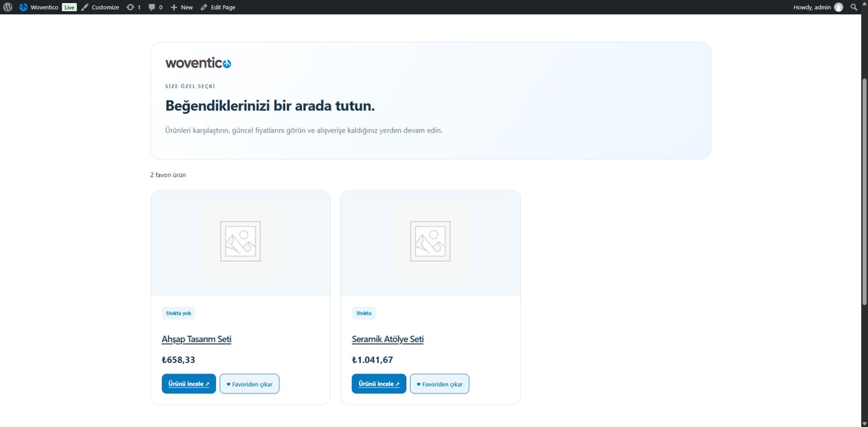Click the SİZE ÖZEL SEÇKİ label
Viewport: 868px width, 427px height.
click(190, 86)
